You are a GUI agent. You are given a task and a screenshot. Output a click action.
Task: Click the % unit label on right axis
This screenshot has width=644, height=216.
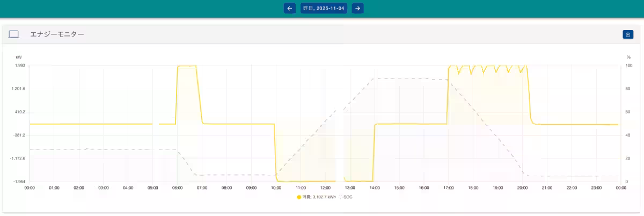click(628, 57)
